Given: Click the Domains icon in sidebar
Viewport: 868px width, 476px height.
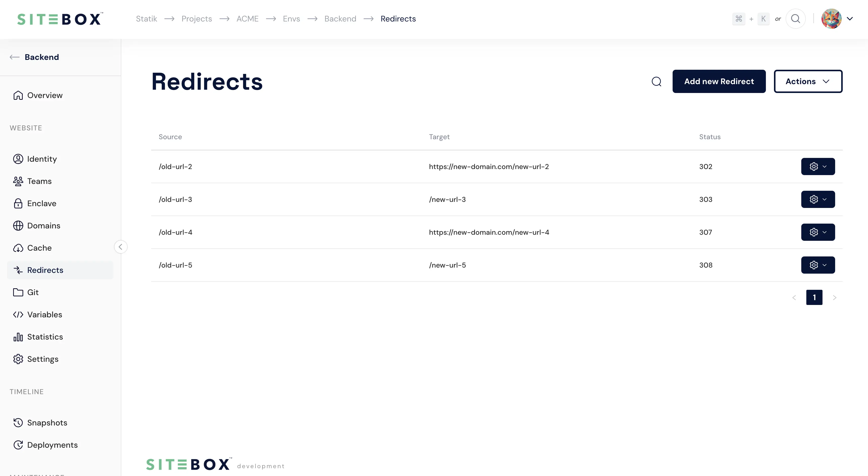Looking at the screenshot, I should coord(18,226).
